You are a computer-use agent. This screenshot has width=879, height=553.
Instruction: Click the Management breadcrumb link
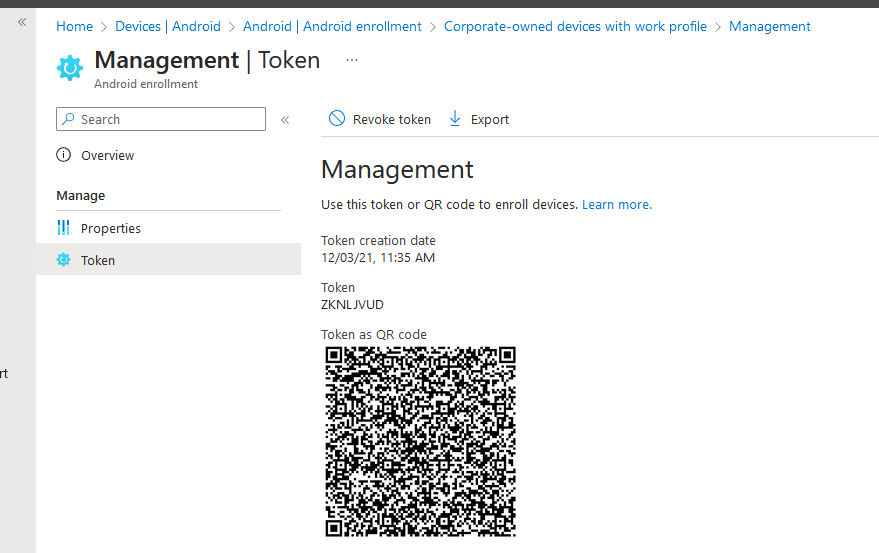(770, 26)
